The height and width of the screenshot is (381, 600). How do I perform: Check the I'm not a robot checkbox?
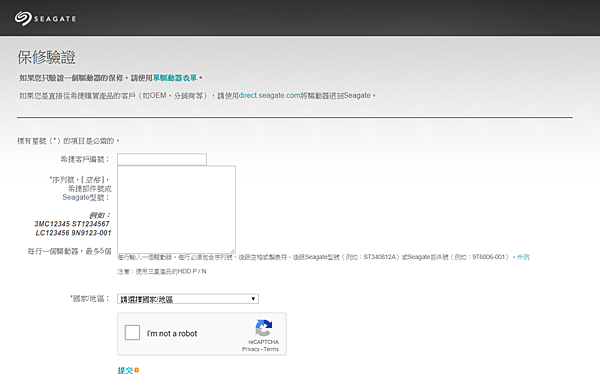click(132, 332)
